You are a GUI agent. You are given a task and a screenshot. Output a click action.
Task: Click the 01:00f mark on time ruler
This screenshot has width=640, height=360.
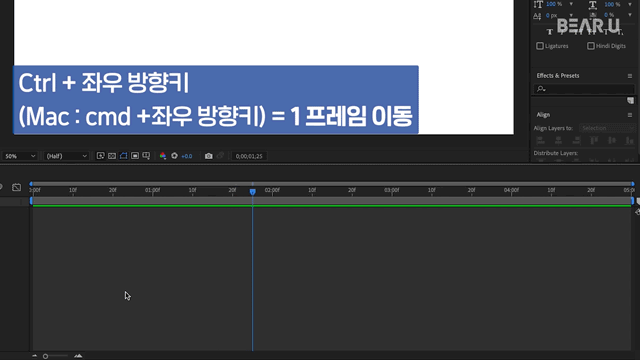[153, 190]
